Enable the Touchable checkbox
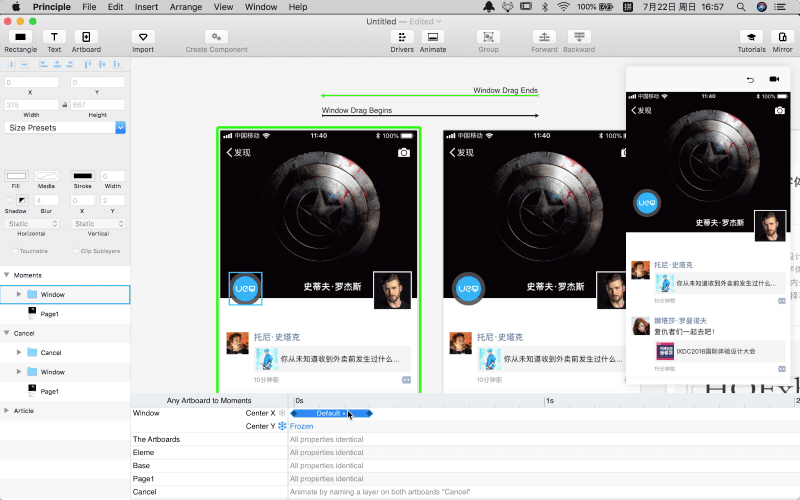800x500 pixels. click(x=12, y=251)
